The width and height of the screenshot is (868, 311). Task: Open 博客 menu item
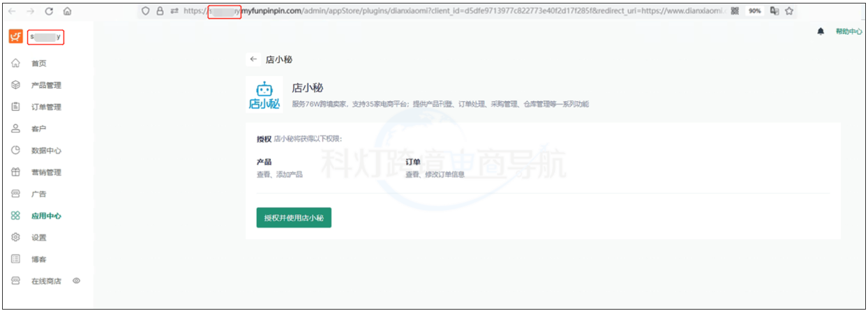pos(39,259)
